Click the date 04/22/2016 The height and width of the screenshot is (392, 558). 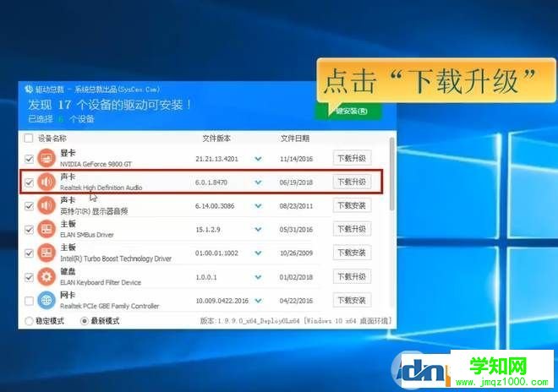296,301
